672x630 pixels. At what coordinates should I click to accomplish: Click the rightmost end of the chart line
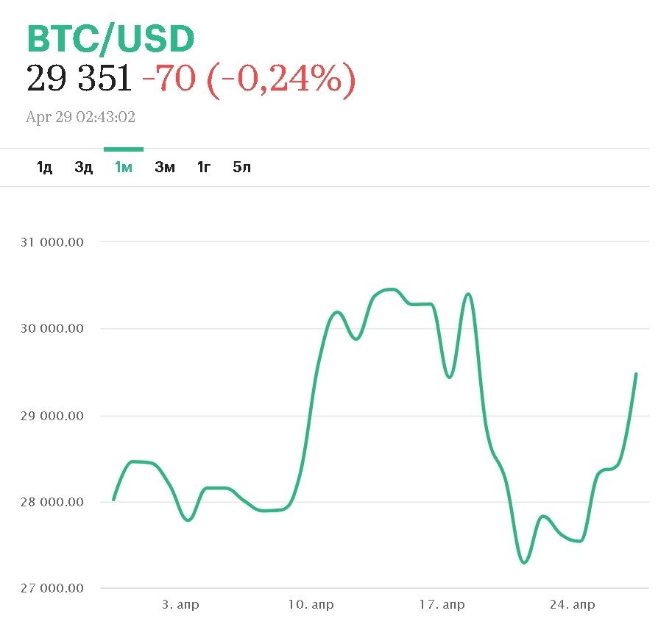636,375
